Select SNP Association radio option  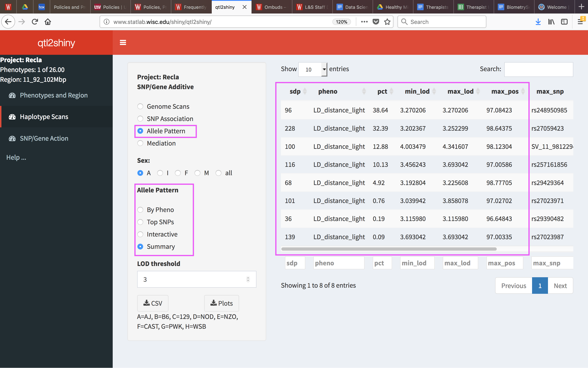pos(140,119)
